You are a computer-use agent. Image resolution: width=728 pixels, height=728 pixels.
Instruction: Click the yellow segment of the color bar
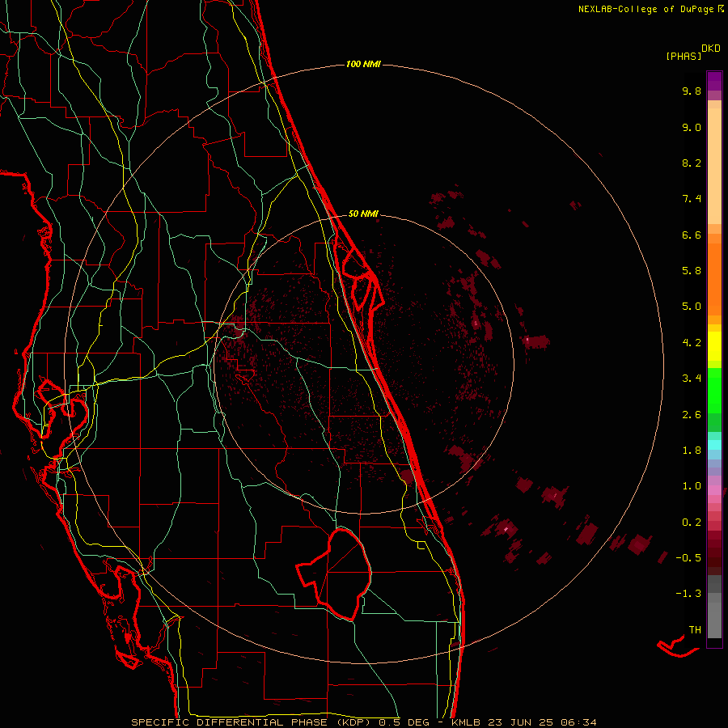point(714,346)
